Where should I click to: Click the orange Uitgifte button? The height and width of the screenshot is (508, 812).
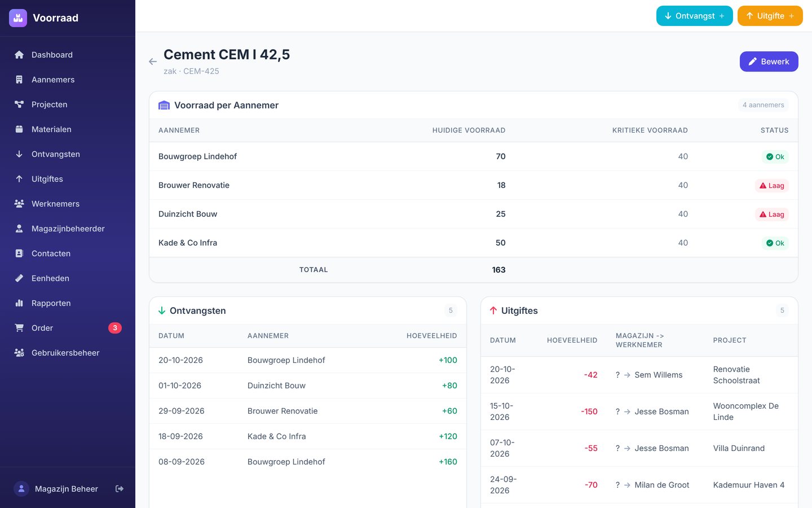(770, 16)
